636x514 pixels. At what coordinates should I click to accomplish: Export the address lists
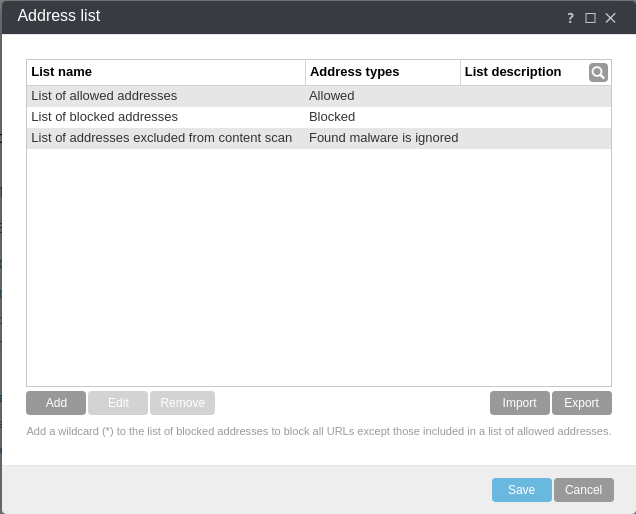pos(581,403)
